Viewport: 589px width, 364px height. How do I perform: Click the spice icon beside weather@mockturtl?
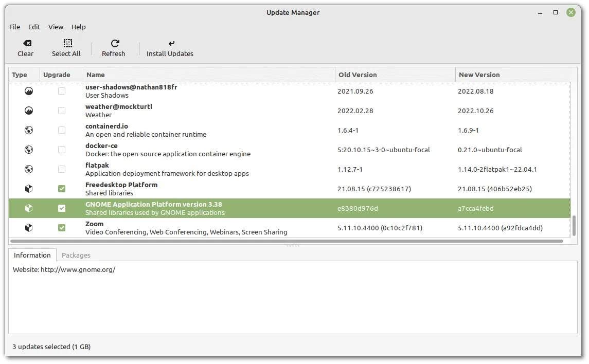coord(28,110)
